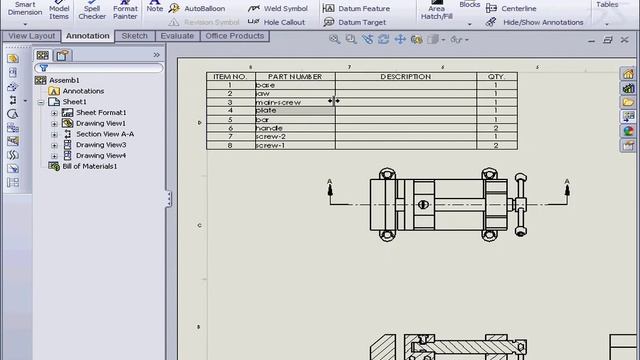The height and width of the screenshot is (360, 640).
Task: Add a Hole Callout
Action: pyautogui.click(x=276, y=22)
